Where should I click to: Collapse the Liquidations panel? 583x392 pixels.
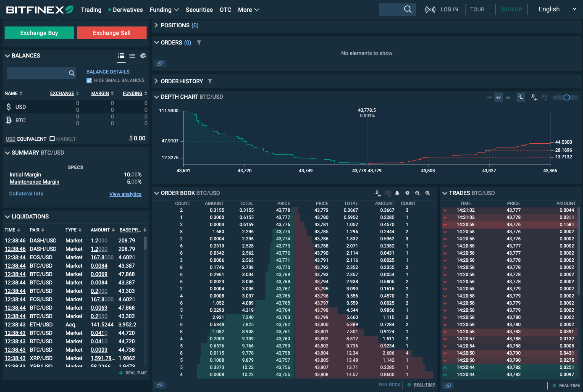tap(7, 216)
